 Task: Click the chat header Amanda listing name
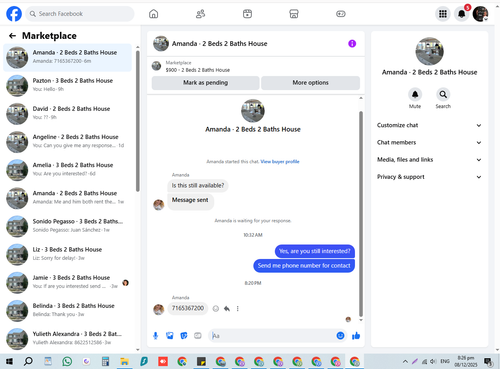[x=219, y=44]
